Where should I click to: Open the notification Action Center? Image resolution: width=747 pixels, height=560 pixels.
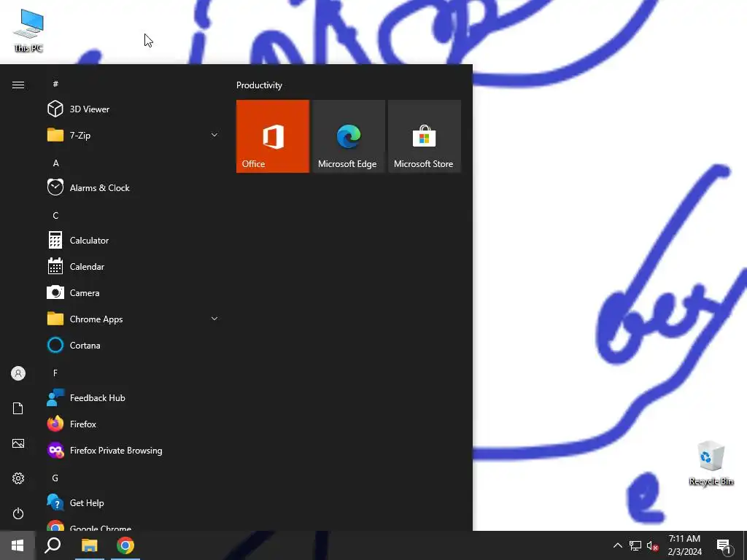[724, 545]
